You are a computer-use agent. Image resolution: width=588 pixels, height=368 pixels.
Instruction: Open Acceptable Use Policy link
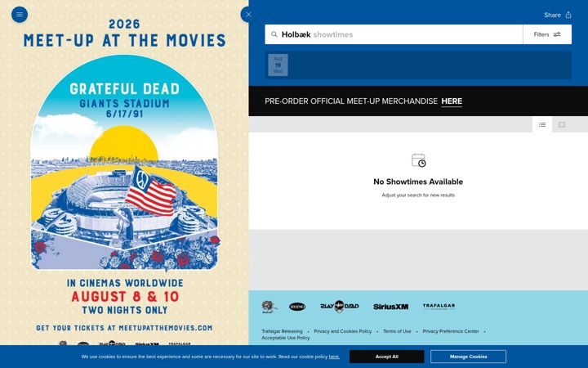(286, 338)
